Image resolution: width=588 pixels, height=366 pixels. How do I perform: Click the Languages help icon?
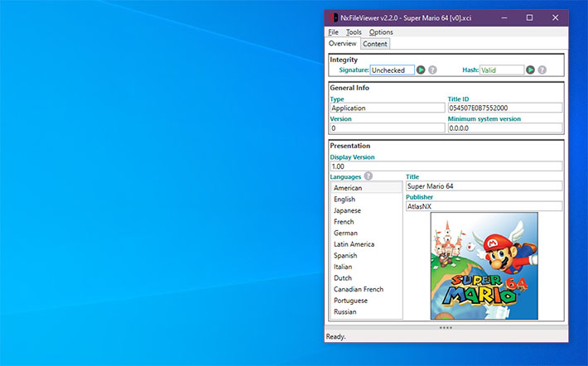[x=369, y=176]
